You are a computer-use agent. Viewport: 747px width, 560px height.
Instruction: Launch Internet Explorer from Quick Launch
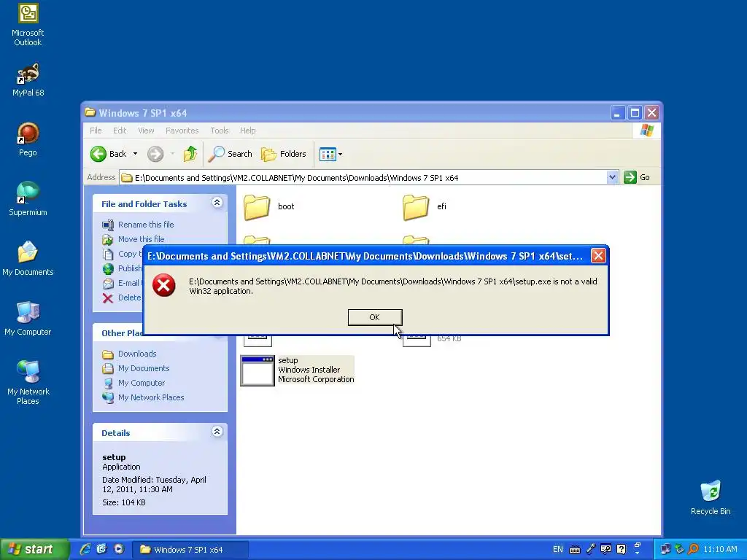coord(85,549)
